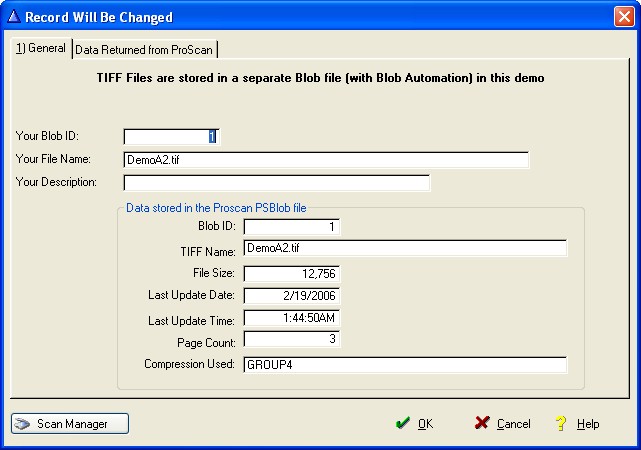Image resolution: width=641 pixels, height=450 pixels.
Task: Click the Page Count field
Action: [291, 339]
